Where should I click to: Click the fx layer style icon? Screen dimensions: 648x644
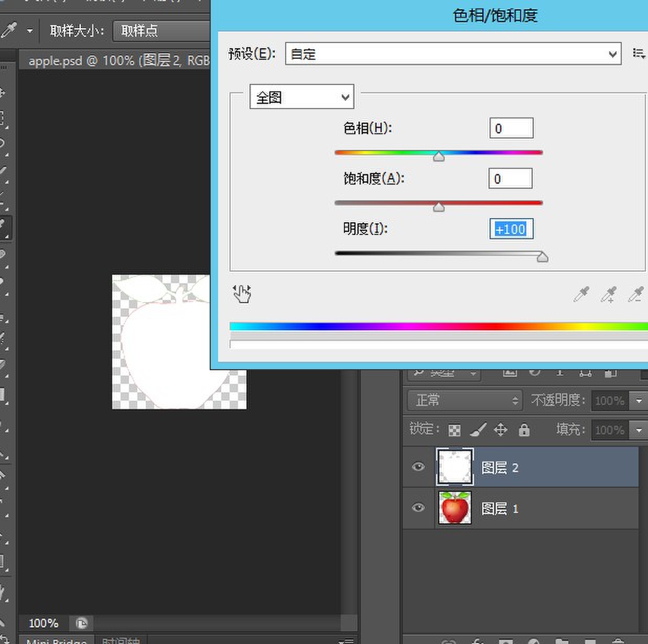(477, 641)
